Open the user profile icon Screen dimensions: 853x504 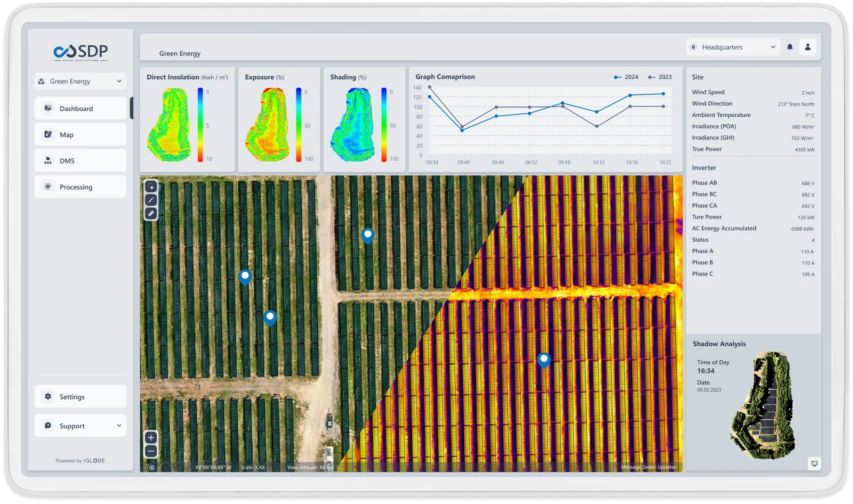[807, 47]
